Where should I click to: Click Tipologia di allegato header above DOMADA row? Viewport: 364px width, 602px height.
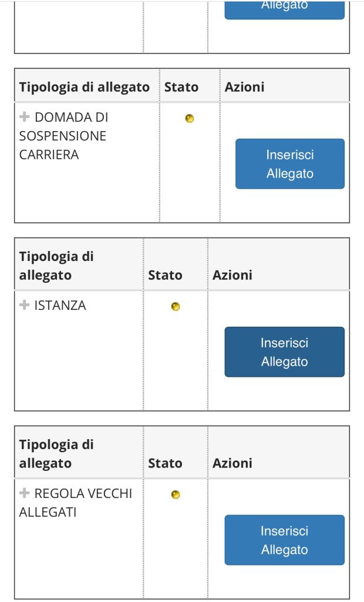(x=84, y=87)
